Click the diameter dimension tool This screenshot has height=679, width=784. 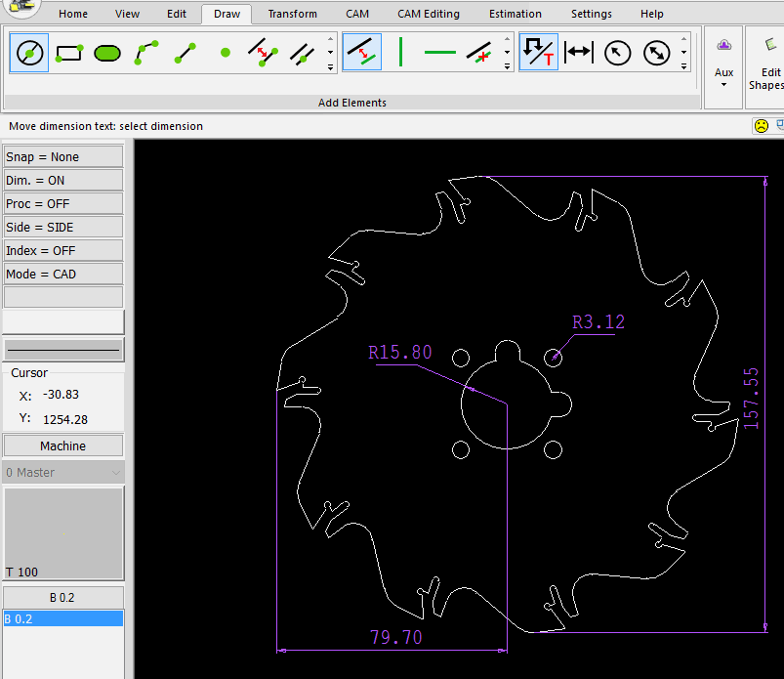tap(657, 52)
